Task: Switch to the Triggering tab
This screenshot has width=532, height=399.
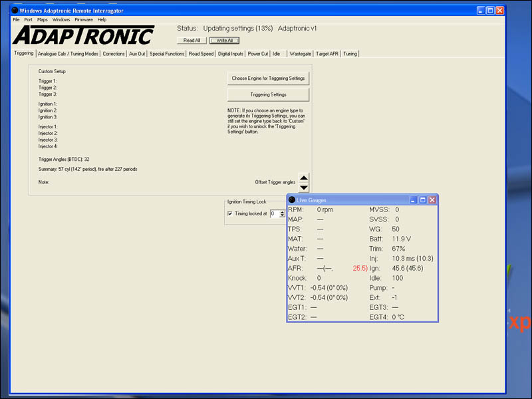Action: (24, 53)
